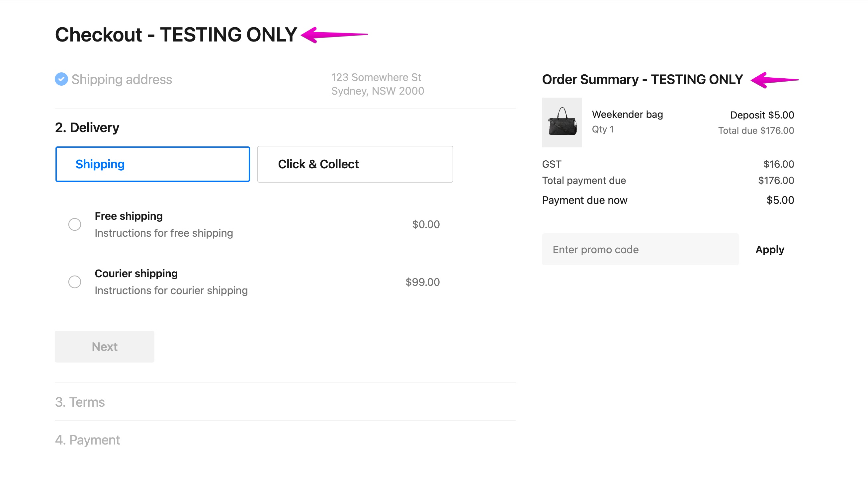This screenshot has height=492, width=868.
Task: Click the Courier shipping option label
Action: click(x=136, y=274)
